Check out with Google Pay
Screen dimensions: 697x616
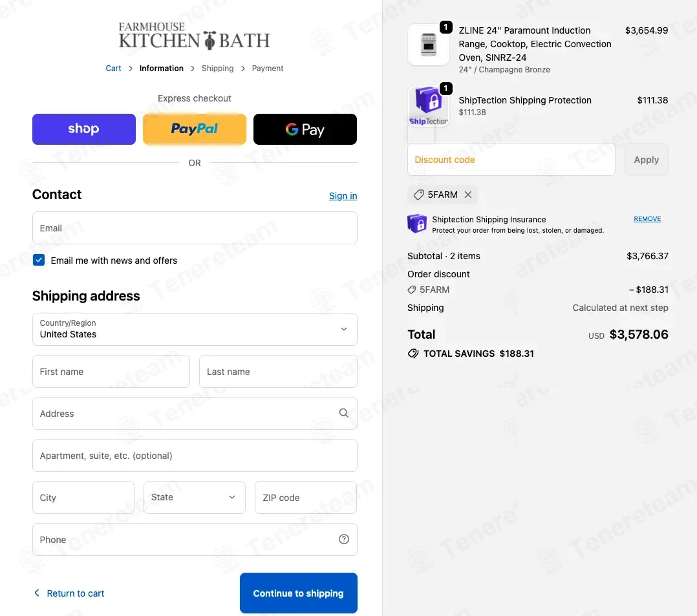[x=305, y=129]
